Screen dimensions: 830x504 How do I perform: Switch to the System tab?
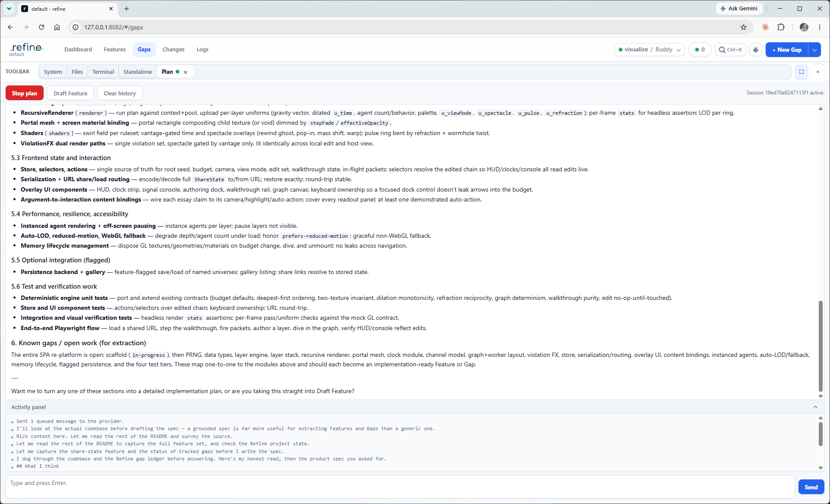point(53,72)
